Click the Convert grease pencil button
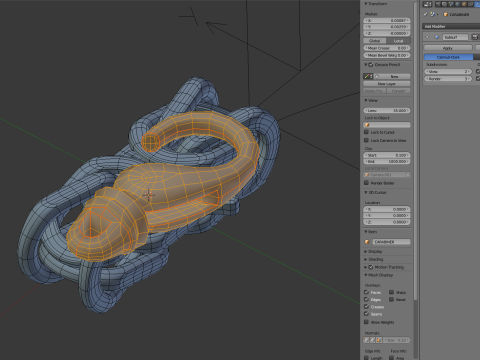The width and height of the screenshot is (480, 360). coord(399,91)
